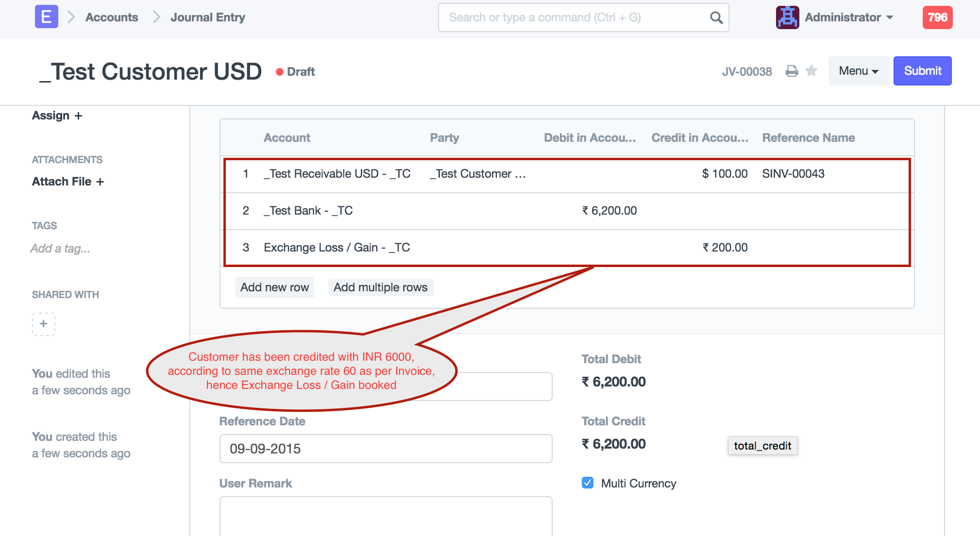Open row 3 Exchange Loss / Gain
980x536 pixels.
click(337, 248)
